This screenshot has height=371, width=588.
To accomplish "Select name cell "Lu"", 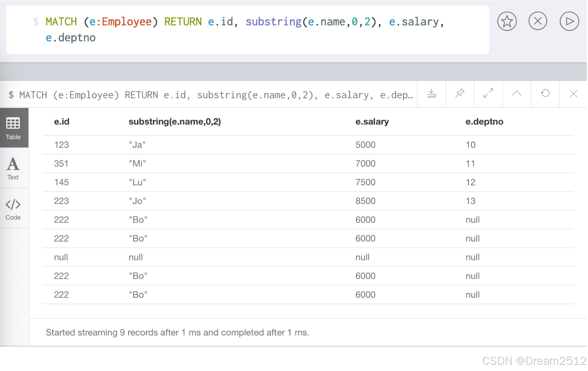I will [137, 182].
